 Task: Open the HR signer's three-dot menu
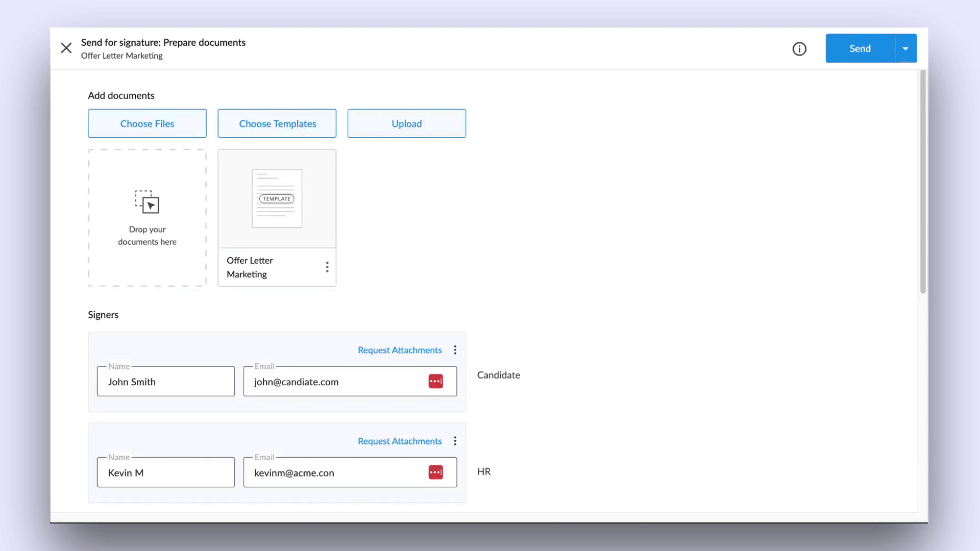pyautogui.click(x=455, y=441)
